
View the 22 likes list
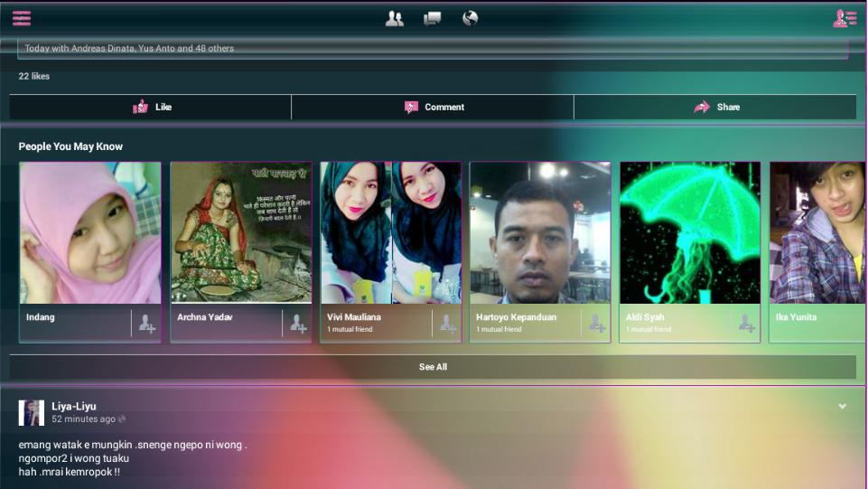tap(34, 76)
